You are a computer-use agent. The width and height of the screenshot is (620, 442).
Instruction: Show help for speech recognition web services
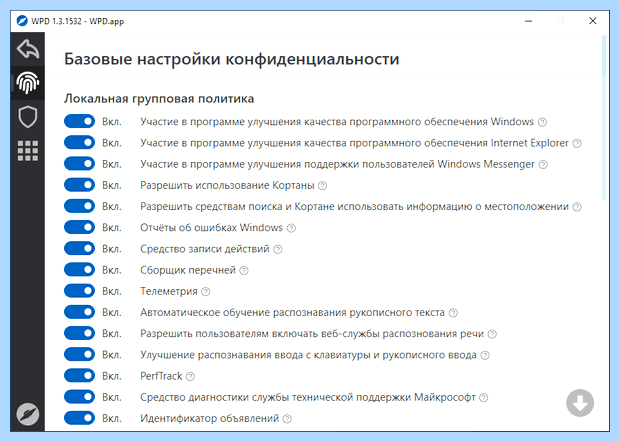pos(492,334)
